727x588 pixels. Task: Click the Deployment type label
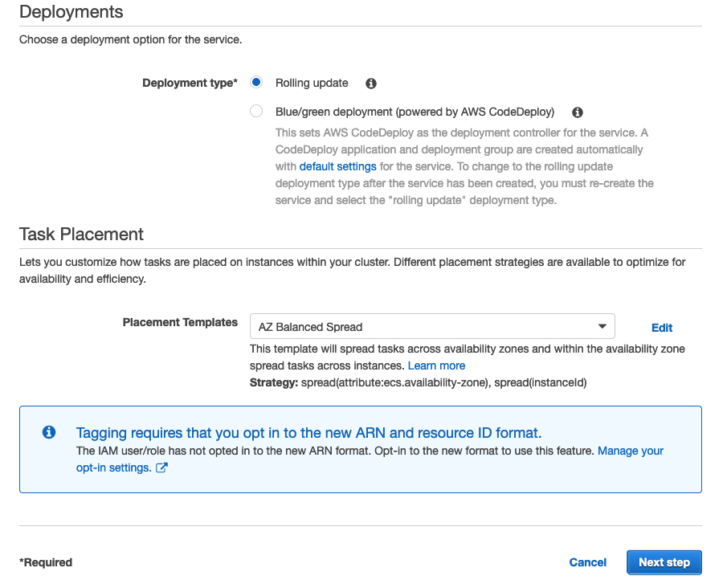[x=190, y=83]
